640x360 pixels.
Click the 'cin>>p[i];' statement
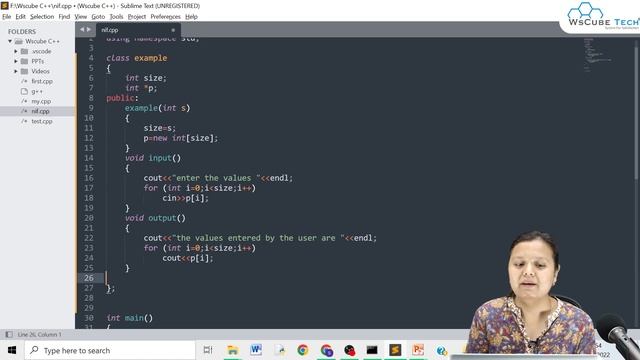185,198
